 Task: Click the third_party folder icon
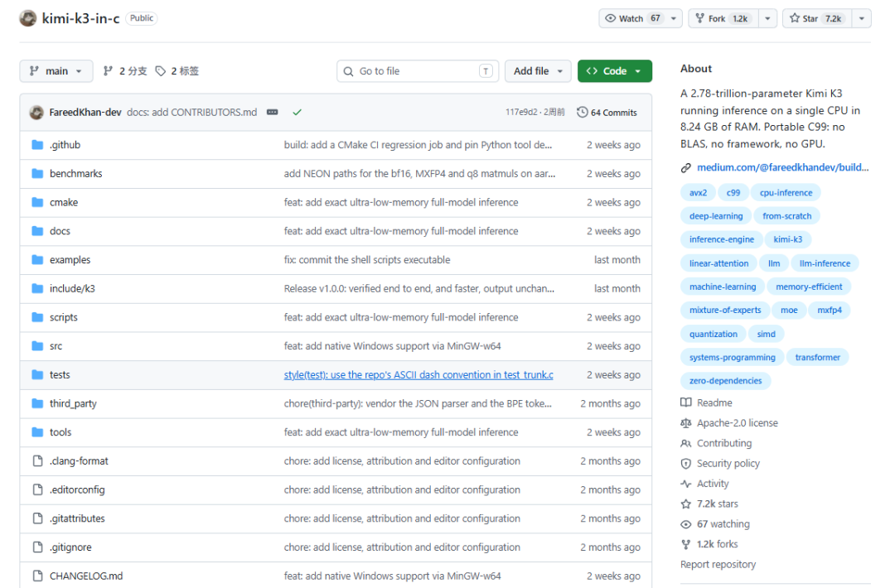click(x=37, y=403)
